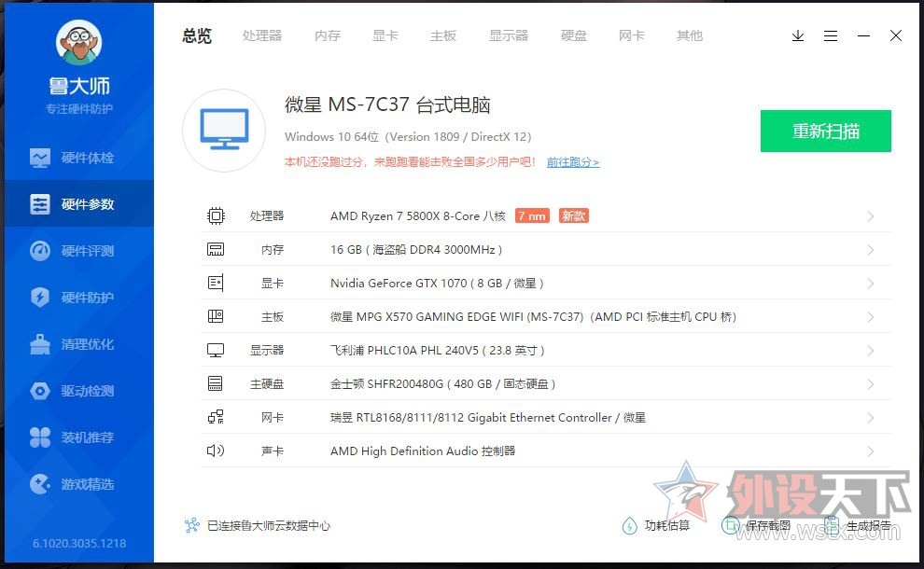Click the 重新扫描 button
Image resolution: width=924 pixels, height=569 pixels.
coord(825,131)
